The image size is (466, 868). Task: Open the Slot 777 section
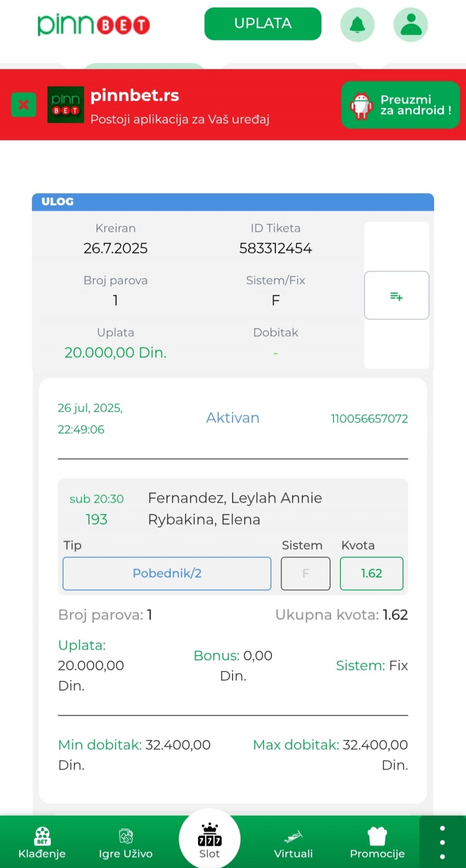coord(210,839)
